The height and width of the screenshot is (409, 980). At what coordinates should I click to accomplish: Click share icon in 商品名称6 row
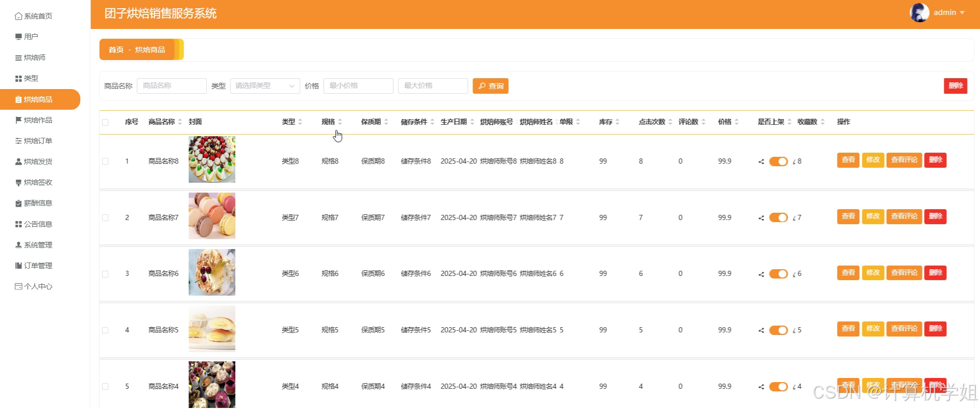761,274
